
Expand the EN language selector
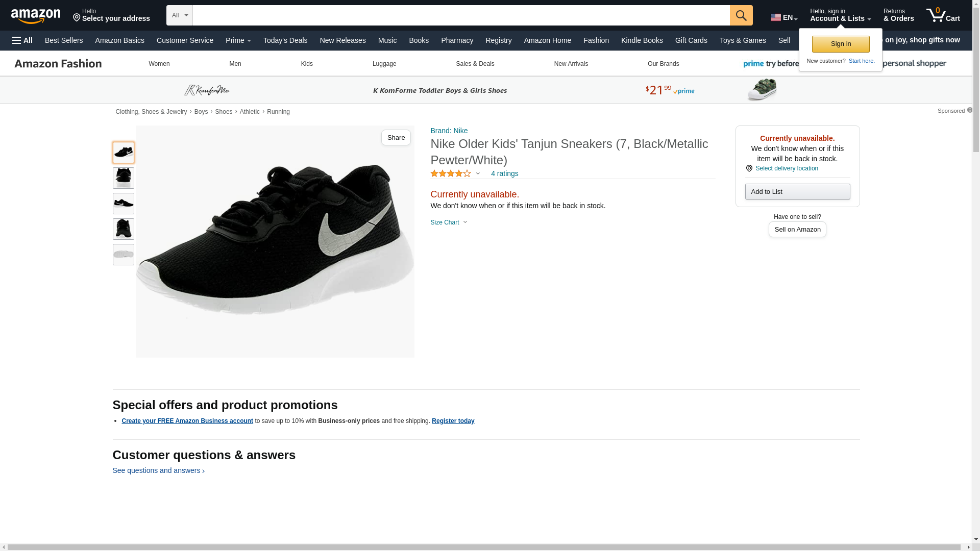[783, 17]
